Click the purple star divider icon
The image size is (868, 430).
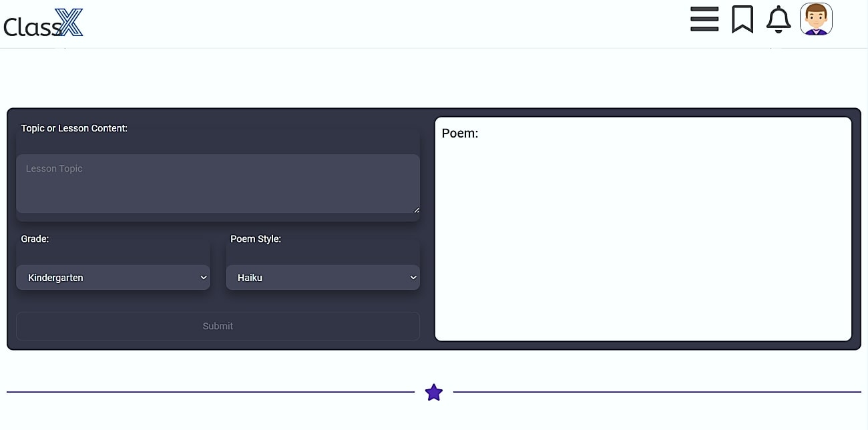434,393
